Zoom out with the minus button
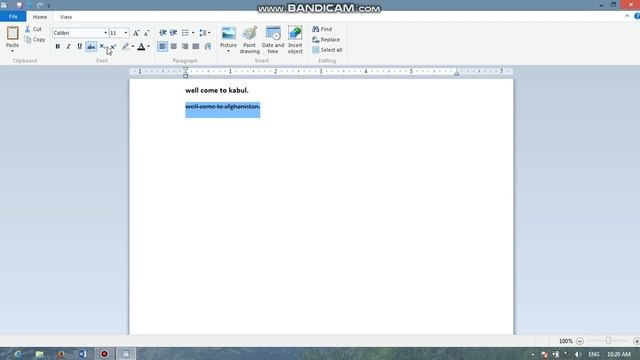Screen dimensions: 640x360 click(580, 341)
